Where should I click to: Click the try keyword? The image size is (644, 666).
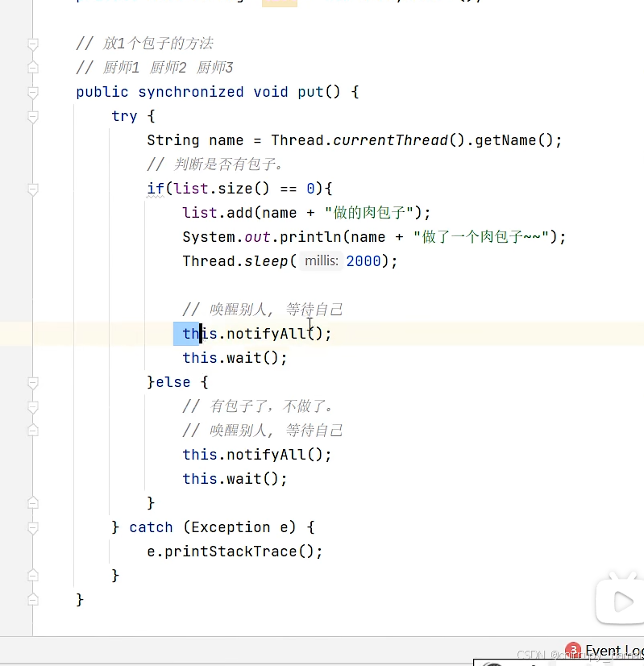tap(124, 116)
